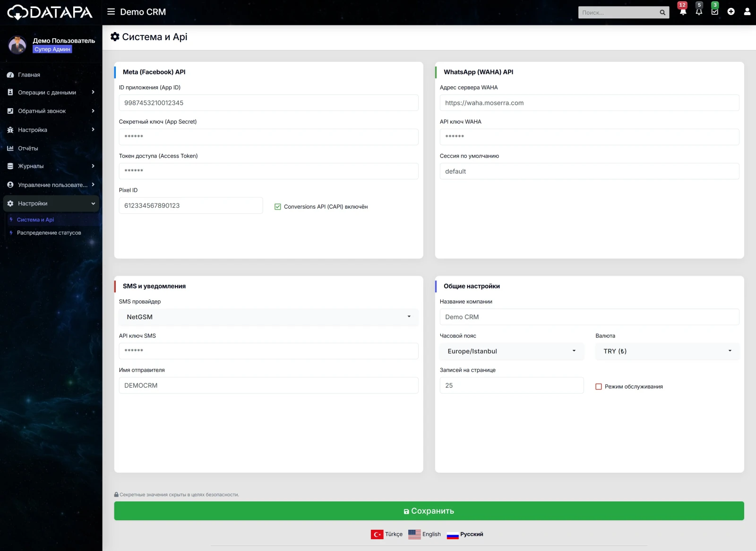The image size is (756, 551).
Task: Click the Название компании field
Action: point(589,317)
